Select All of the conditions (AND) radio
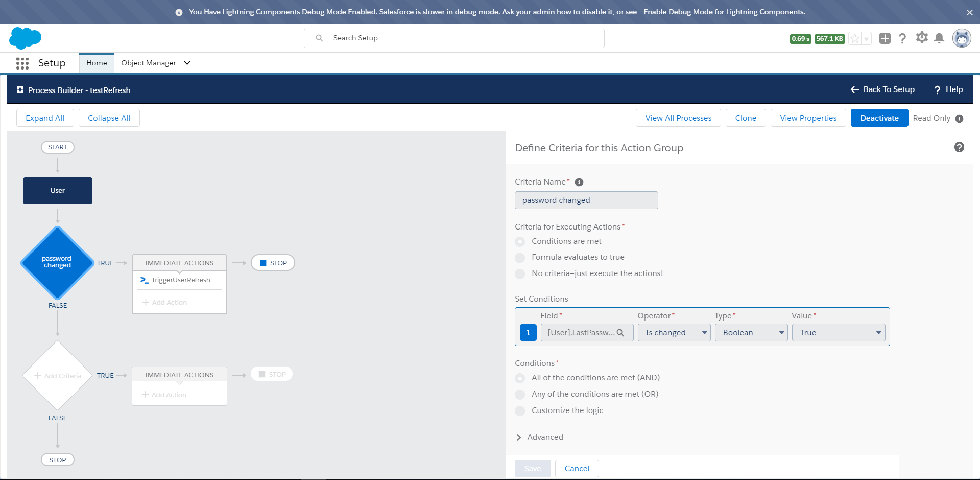 point(520,378)
